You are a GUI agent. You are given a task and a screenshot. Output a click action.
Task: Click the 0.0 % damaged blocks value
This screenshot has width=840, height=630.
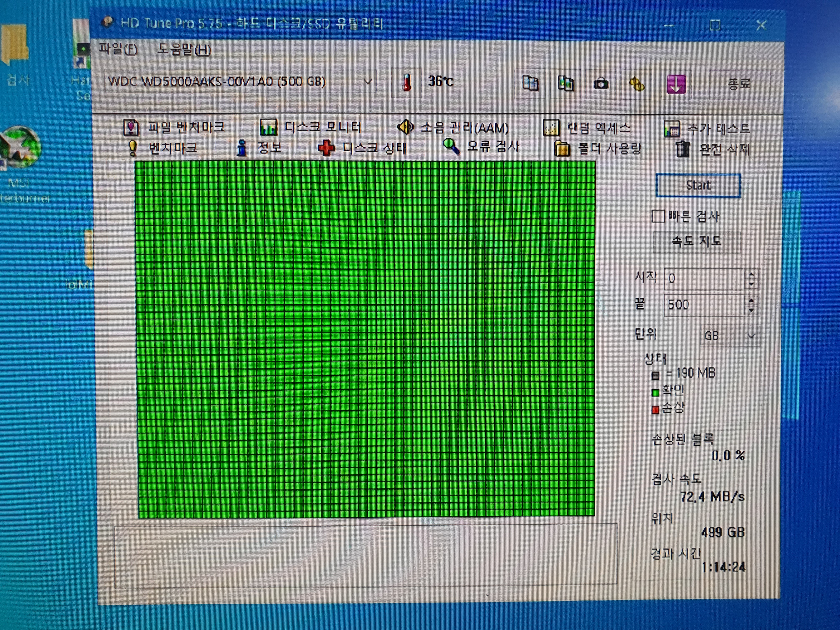pos(728,455)
